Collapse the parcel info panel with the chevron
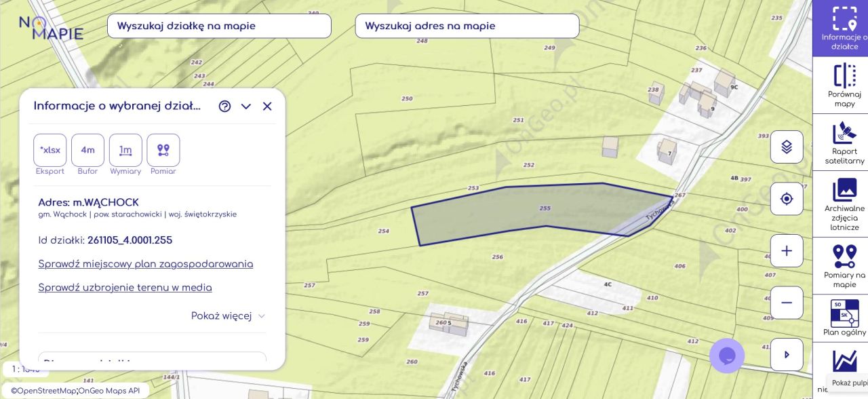 tap(245, 107)
